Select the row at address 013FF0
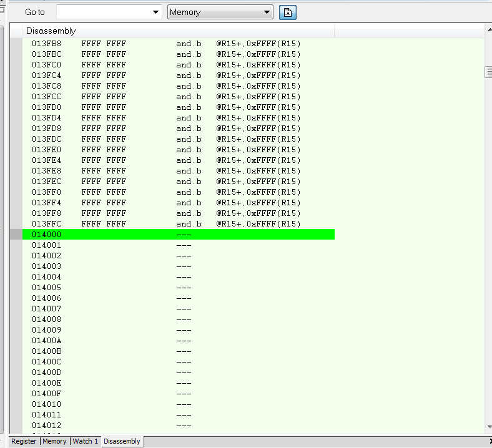 coord(178,192)
